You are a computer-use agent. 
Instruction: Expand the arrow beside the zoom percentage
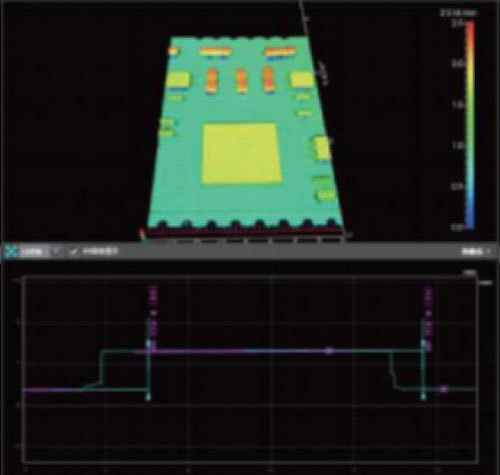point(56,251)
